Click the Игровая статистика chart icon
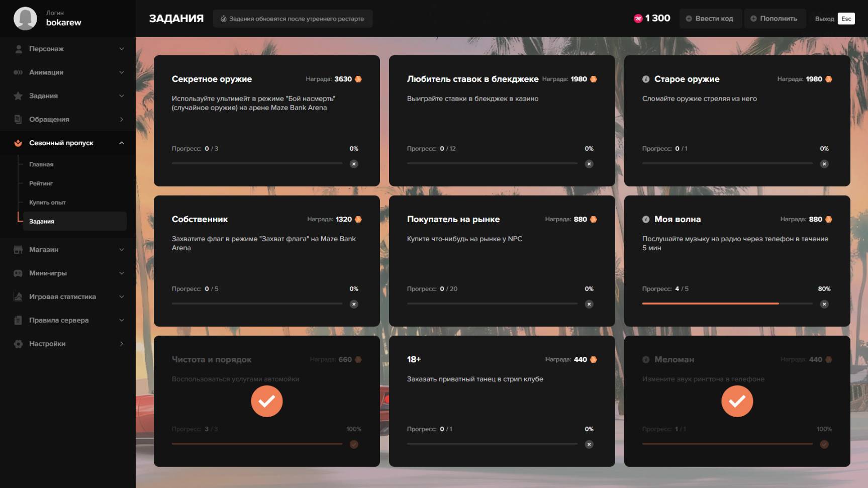 (x=18, y=297)
